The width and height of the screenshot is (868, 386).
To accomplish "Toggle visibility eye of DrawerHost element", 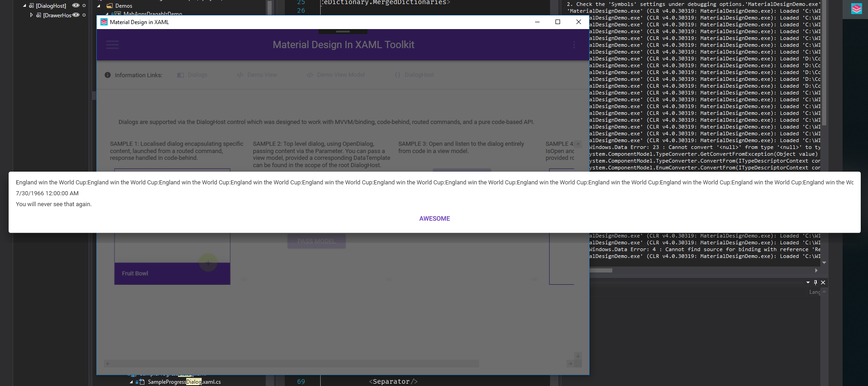I will tap(76, 15).
